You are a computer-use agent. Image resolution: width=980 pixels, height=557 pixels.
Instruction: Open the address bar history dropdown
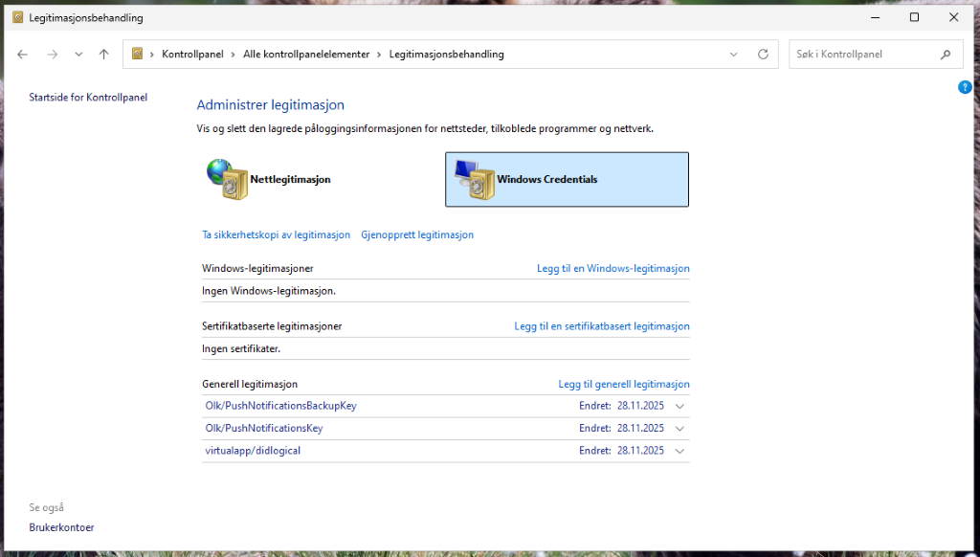pos(734,55)
